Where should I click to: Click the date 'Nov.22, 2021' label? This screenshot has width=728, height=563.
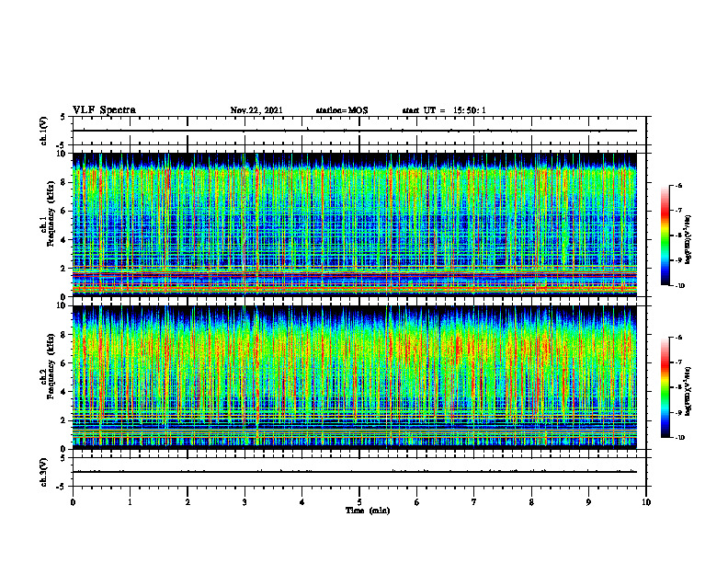[256, 110]
